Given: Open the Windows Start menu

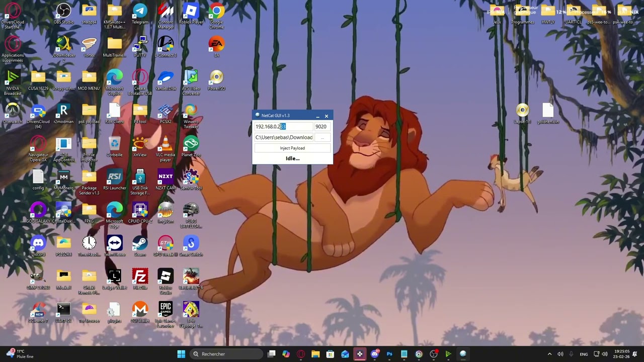Looking at the screenshot, I should point(181,354).
